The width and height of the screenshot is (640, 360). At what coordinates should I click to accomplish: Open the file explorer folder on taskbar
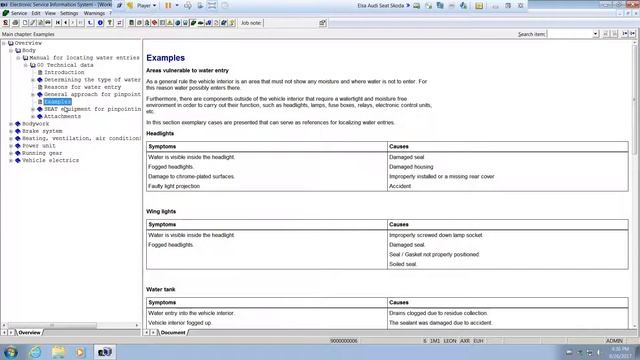[58, 352]
